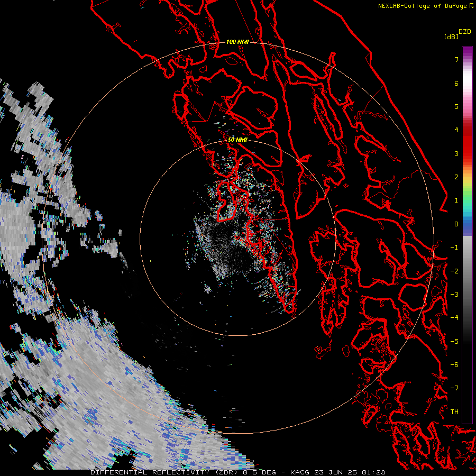
Task: Click the -1 label on the legend
Action: click(454, 248)
